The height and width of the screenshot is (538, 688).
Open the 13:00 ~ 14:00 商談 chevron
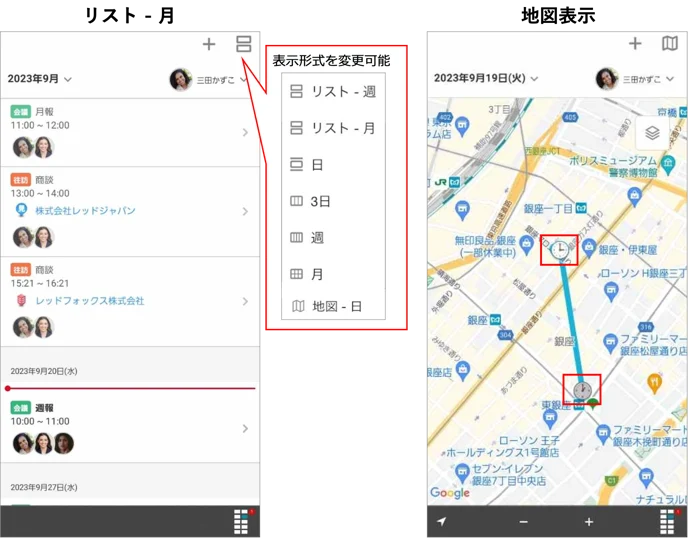pyautogui.click(x=245, y=212)
